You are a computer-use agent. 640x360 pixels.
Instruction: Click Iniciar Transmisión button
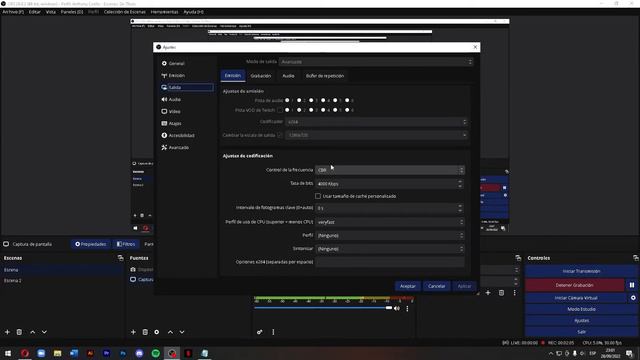[581, 271]
